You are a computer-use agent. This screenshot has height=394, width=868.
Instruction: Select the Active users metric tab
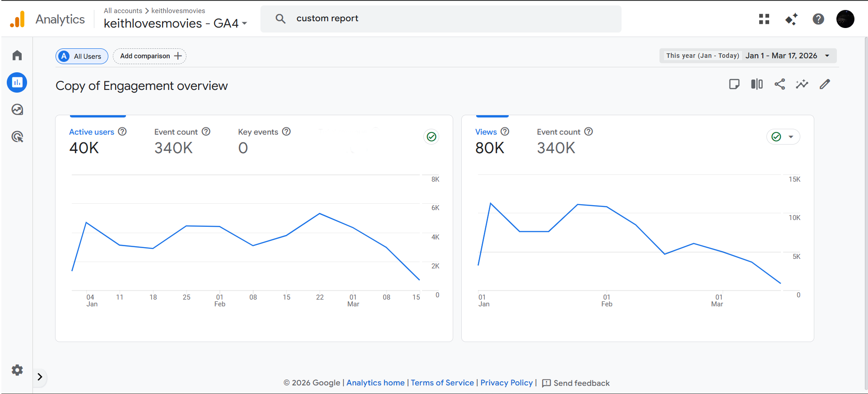[x=92, y=132]
